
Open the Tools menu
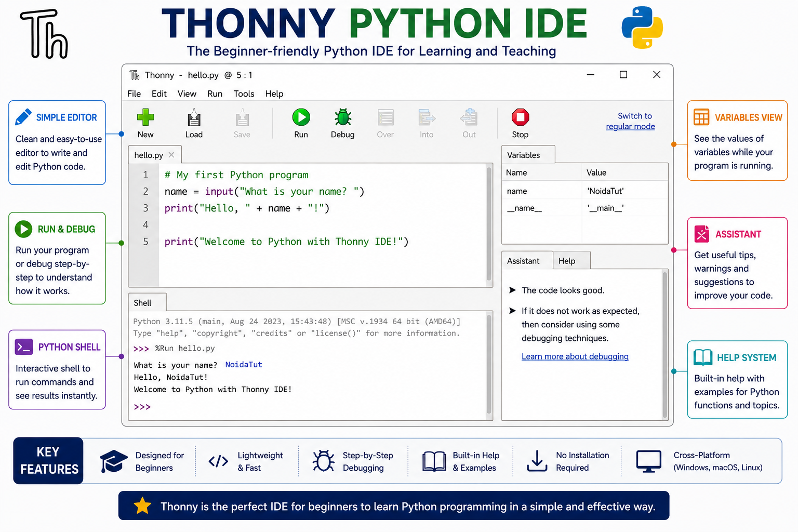point(244,94)
